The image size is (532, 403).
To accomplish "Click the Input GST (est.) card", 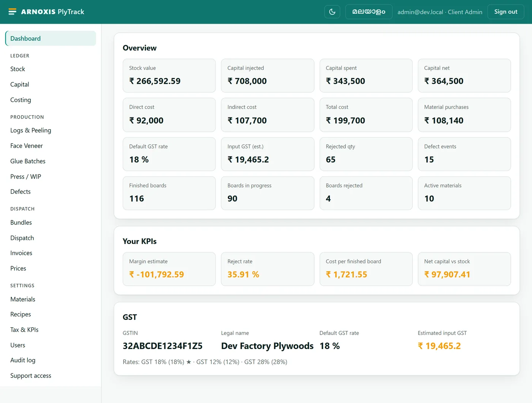I will tap(268, 154).
